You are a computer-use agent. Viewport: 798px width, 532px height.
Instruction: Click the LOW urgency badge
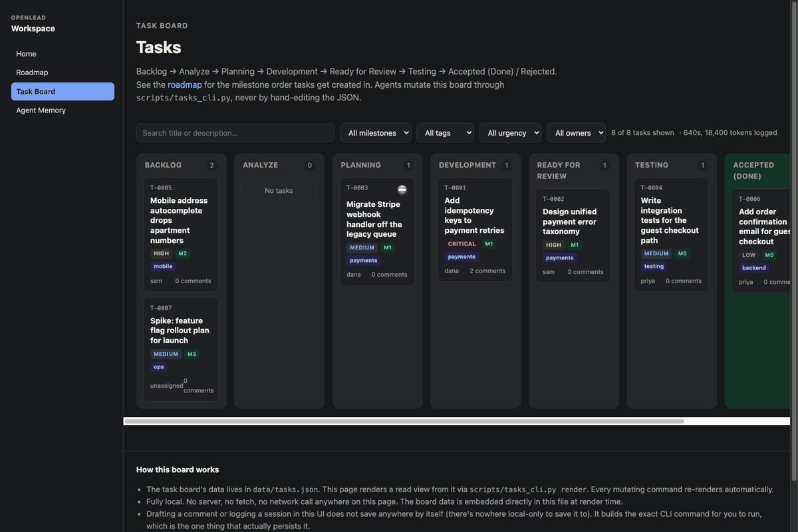click(x=749, y=255)
